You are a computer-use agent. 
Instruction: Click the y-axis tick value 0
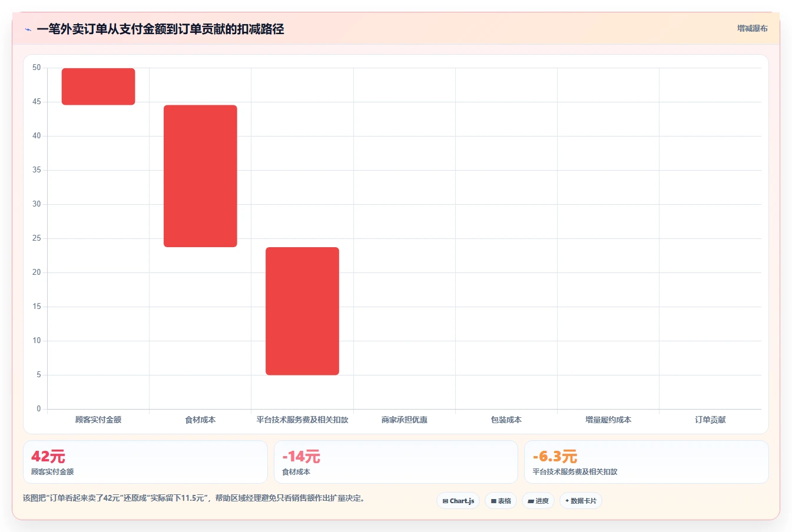tap(39, 409)
